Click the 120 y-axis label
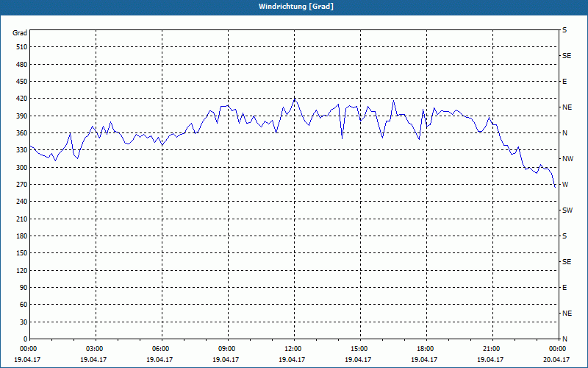 tap(22, 271)
